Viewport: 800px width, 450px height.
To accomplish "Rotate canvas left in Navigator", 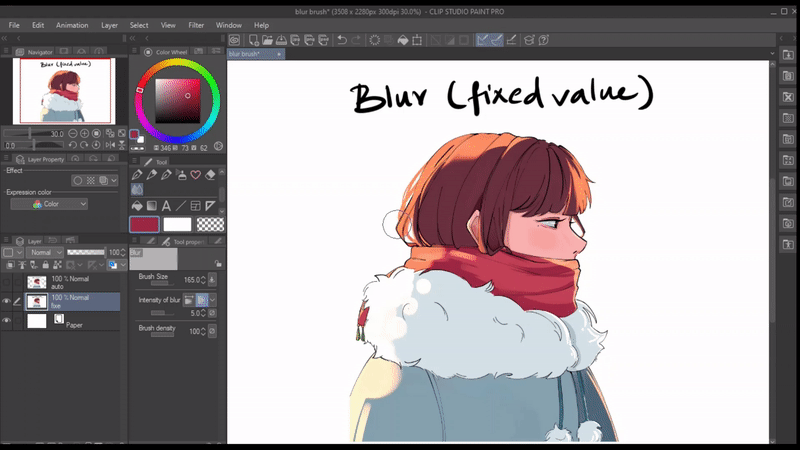I will [x=73, y=145].
